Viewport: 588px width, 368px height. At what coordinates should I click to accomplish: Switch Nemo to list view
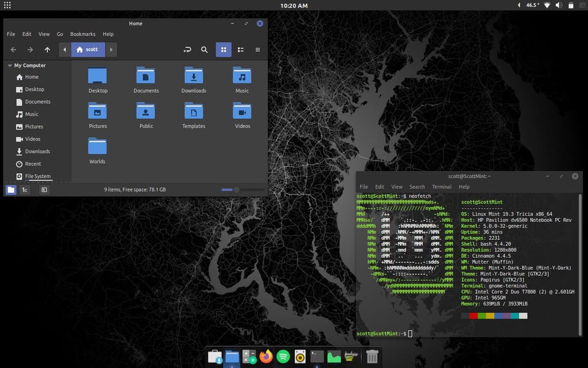click(x=241, y=49)
